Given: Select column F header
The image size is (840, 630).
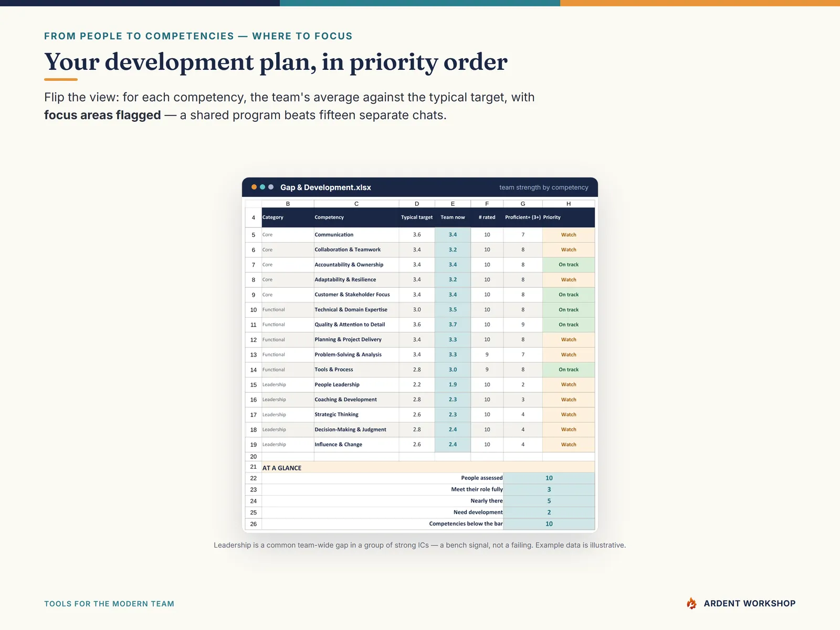Looking at the screenshot, I should tap(487, 204).
